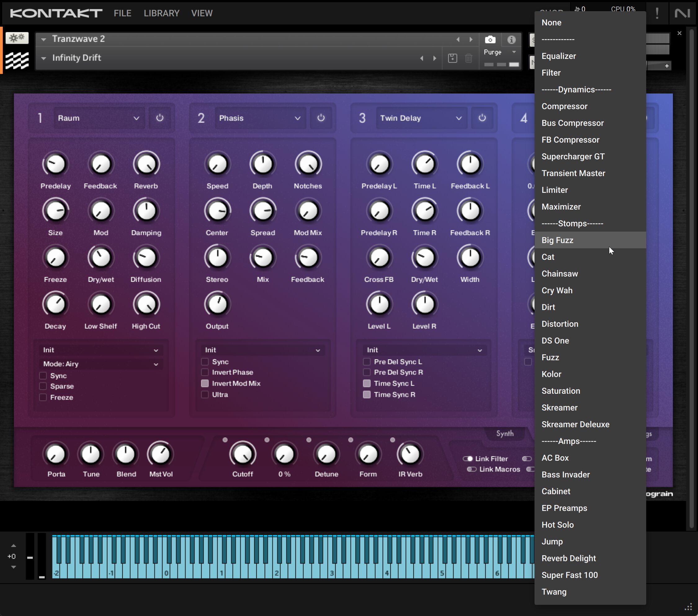Viewport: 698px width, 616px height.
Task: Open the Twin Delay effect type dropdown
Action: [421, 118]
